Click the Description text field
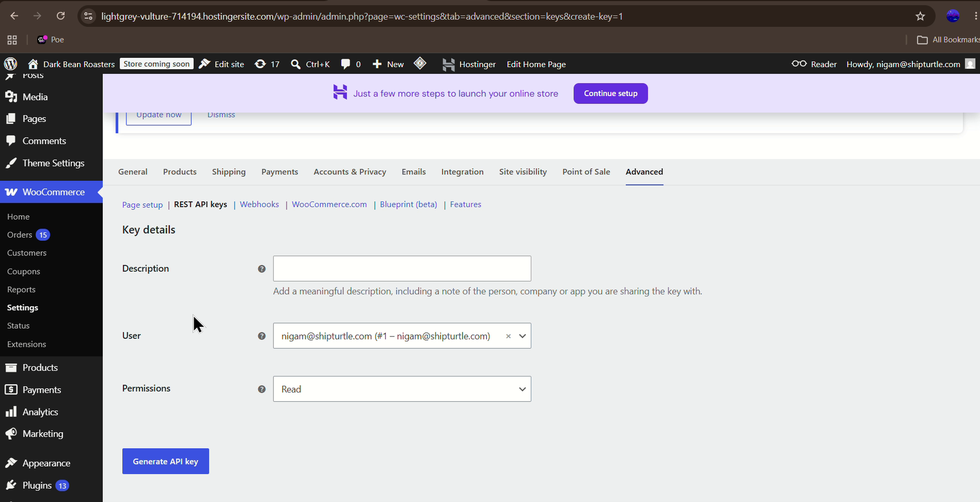Viewport: 980px width, 502px height. [x=402, y=269]
